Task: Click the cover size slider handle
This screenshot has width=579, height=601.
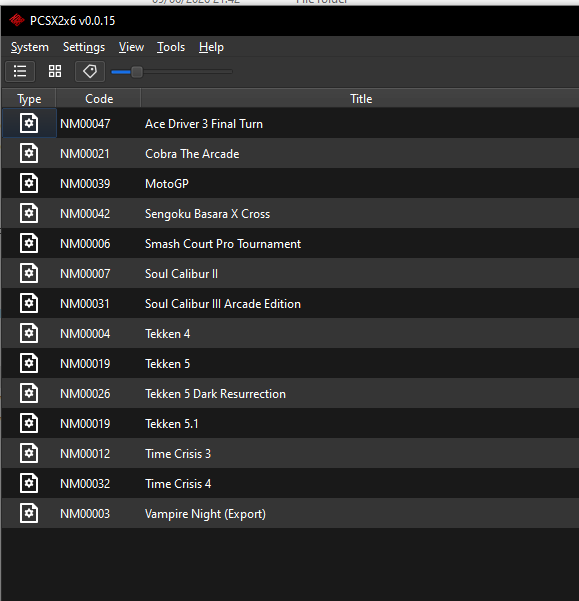Action: [x=137, y=72]
